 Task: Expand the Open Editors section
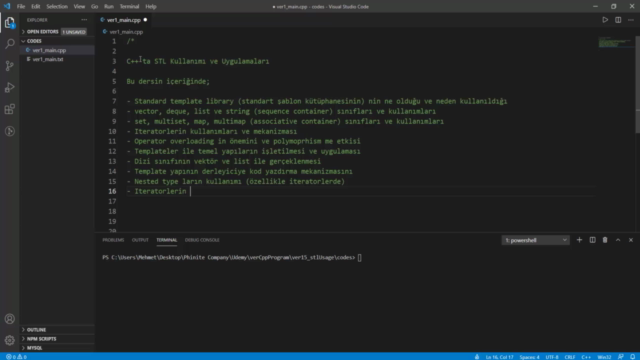[42, 31]
